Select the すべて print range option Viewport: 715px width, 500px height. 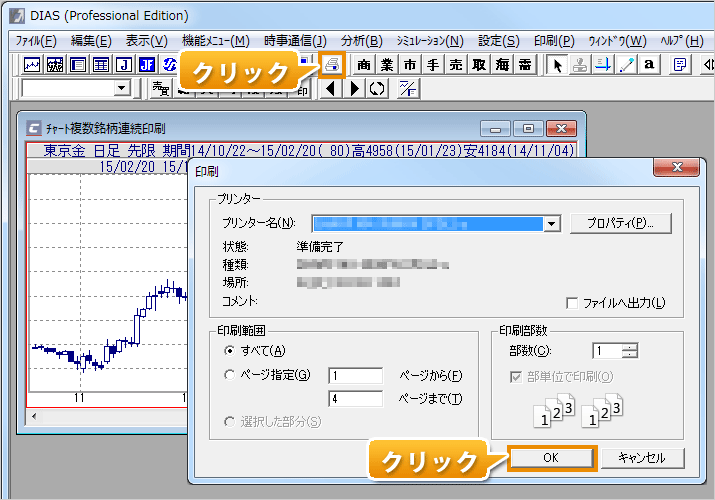point(231,350)
